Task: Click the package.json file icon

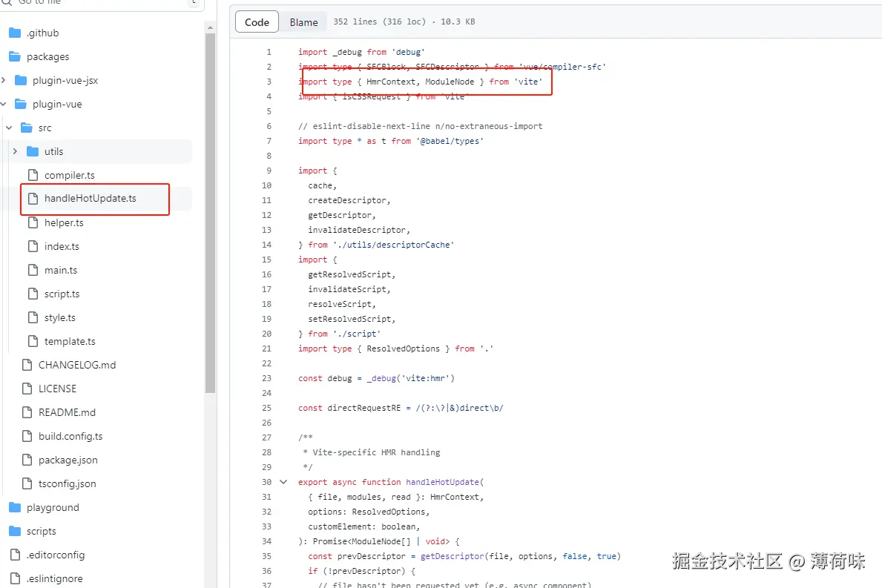Action: point(27,460)
